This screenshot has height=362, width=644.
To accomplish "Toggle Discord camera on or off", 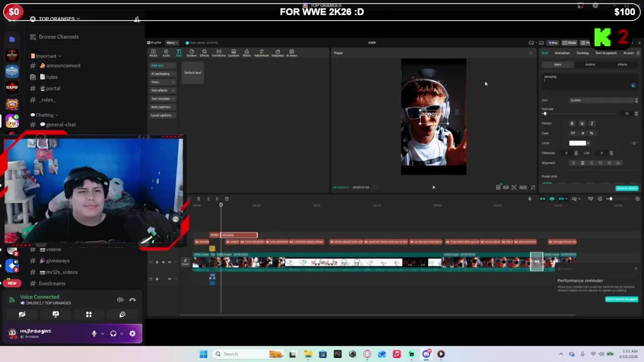I will (x=22, y=314).
